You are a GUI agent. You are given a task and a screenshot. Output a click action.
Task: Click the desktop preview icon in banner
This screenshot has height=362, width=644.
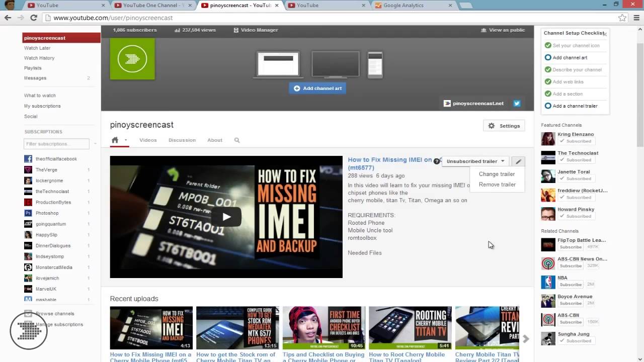point(278,64)
